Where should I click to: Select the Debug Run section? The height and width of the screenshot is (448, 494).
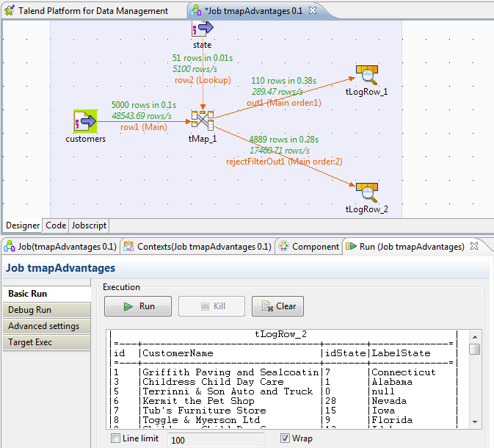pos(47,310)
